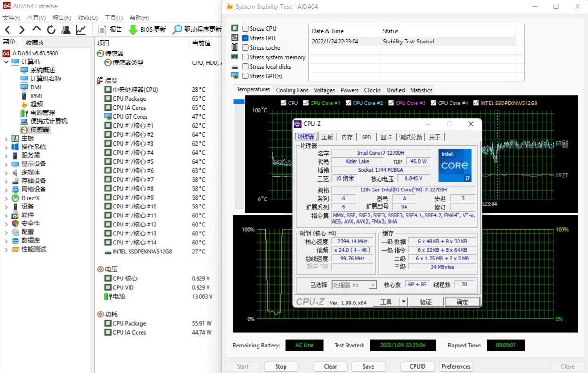Screen dimensions: 588x373
Task: Click 驱动程序更新 in the toolbar
Action: tap(197, 29)
